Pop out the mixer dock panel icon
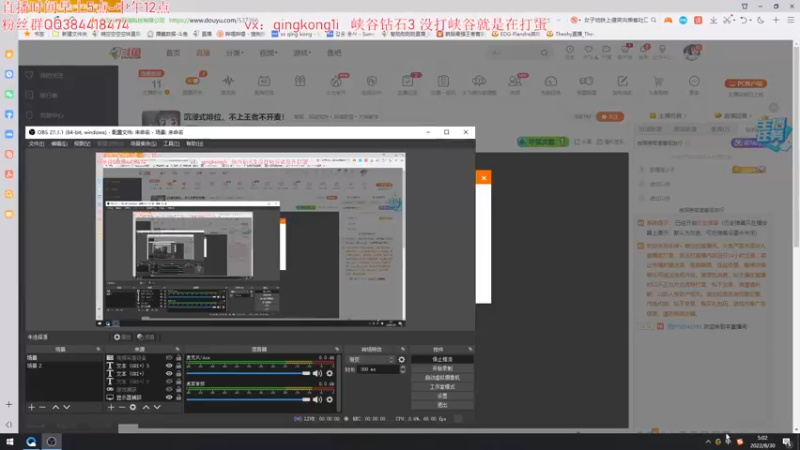This screenshot has height=450, width=800. click(337, 349)
